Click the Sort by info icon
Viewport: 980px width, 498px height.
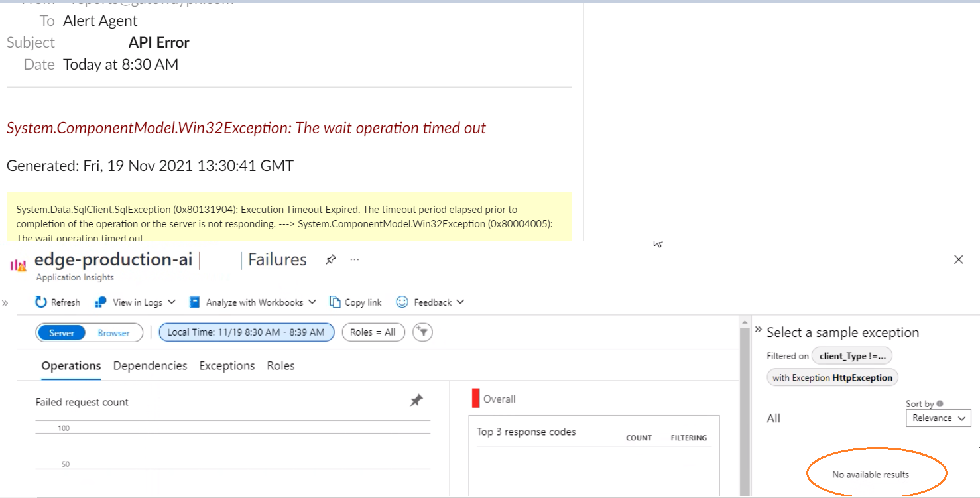coord(940,404)
